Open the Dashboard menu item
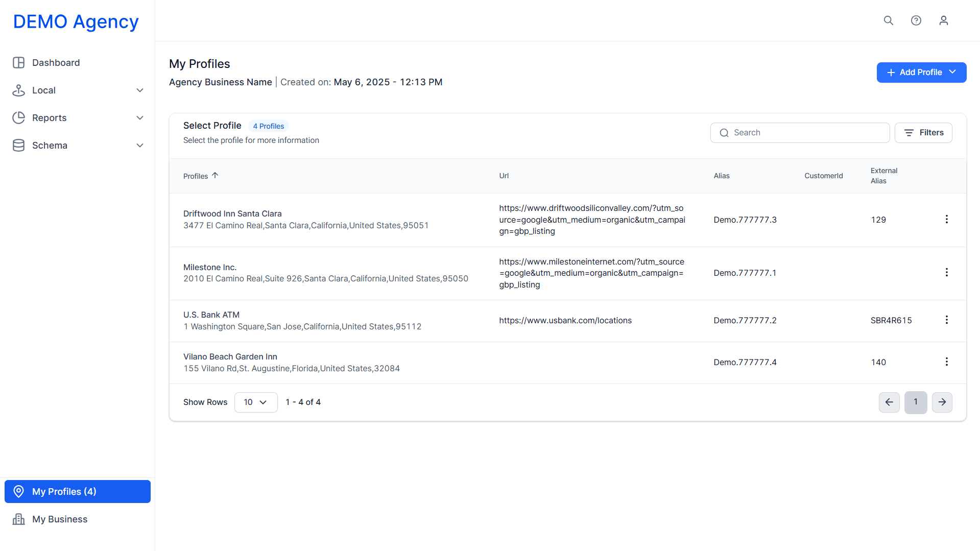 point(78,63)
